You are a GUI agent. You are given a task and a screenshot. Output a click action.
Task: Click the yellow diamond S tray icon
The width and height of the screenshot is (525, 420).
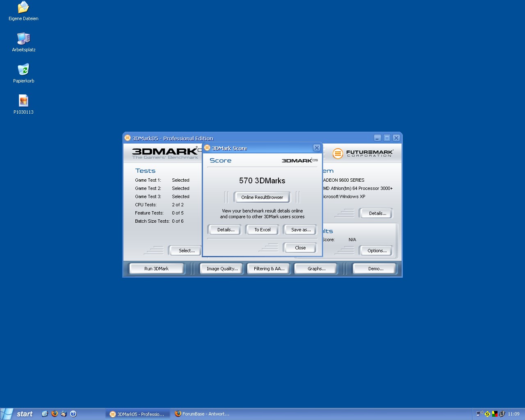click(487, 414)
